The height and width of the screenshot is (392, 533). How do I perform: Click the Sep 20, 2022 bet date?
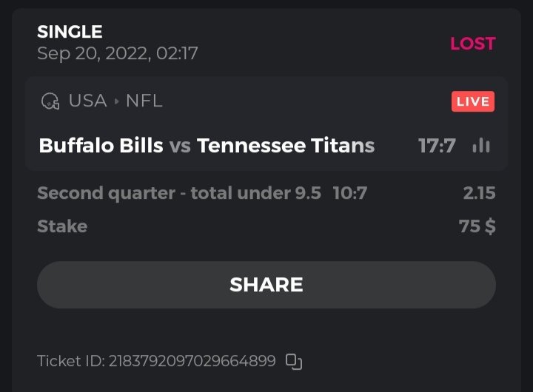click(117, 54)
